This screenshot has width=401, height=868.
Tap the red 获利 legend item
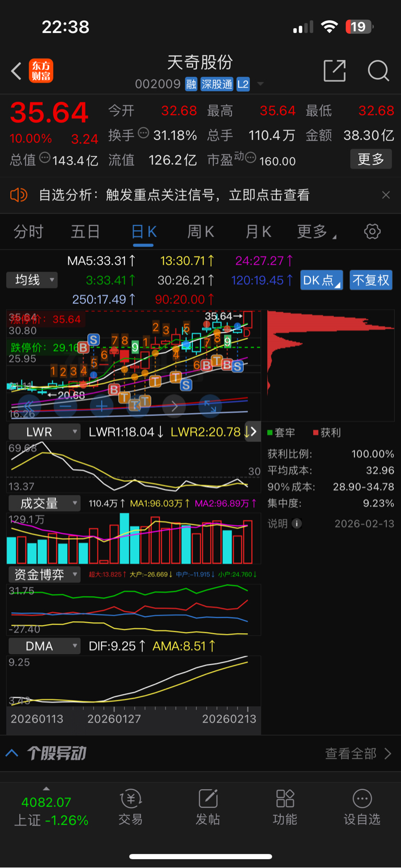pyautogui.click(x=327, y=433)
